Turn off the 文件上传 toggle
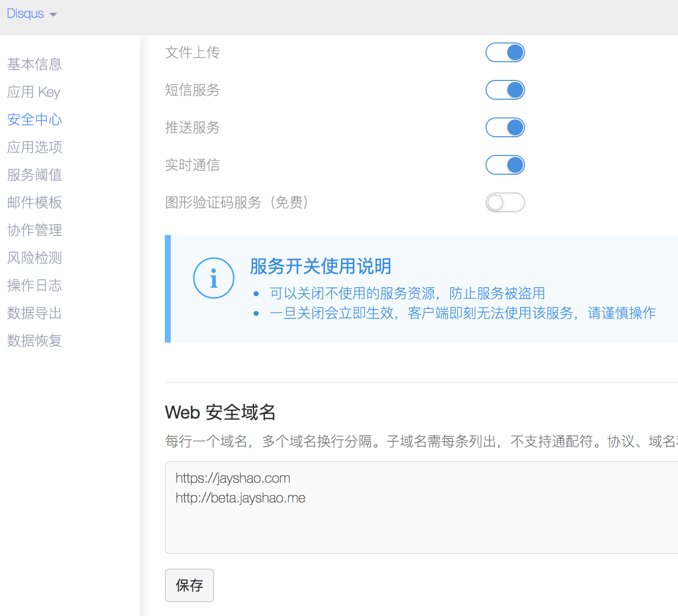Viewport: 678px width, 616px height. [505, 52]
